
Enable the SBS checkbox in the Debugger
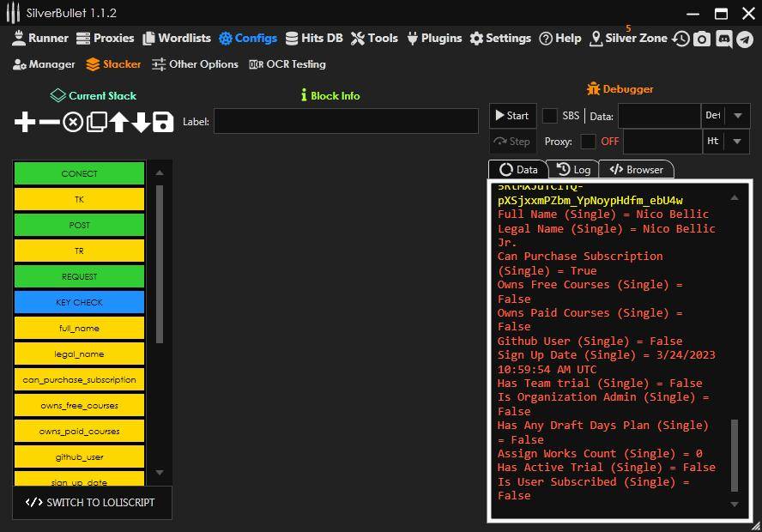pos(550,115)
